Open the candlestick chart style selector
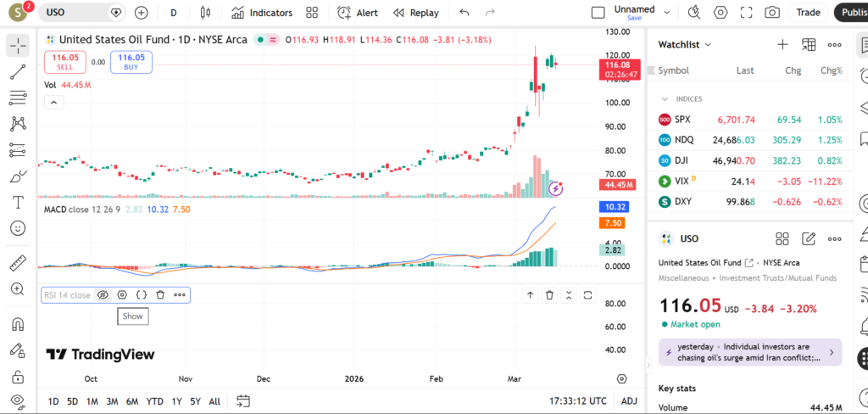This screenshot has height=414, width=868. click(204, 13)
